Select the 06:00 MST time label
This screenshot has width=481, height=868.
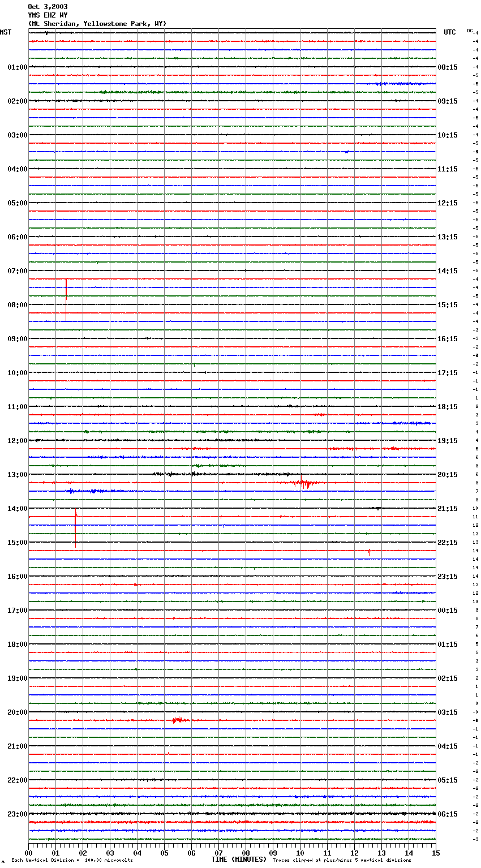(18, 237)
